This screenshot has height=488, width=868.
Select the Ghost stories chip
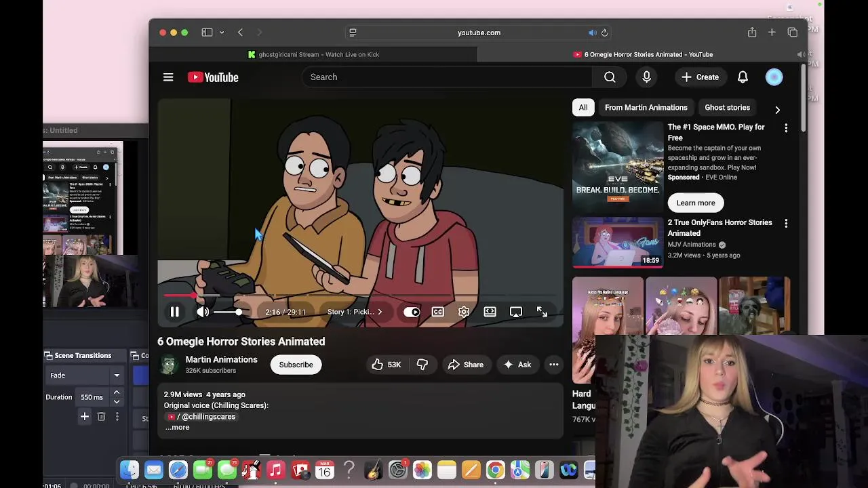point(727,107)
